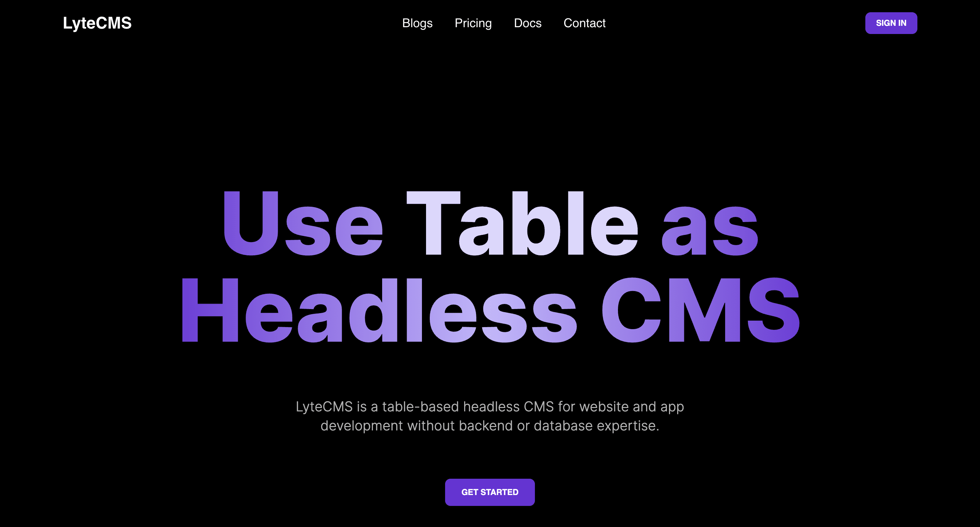The width and height of the screenshot is (980, 527).
Task: Expand the Pricing section options
Action: [x=473, y=23]
